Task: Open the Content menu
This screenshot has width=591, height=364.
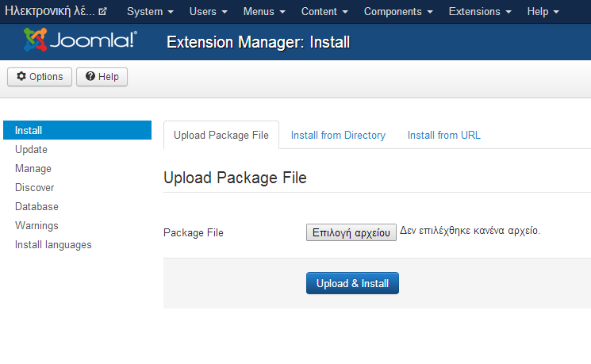Action: [324, 12]
